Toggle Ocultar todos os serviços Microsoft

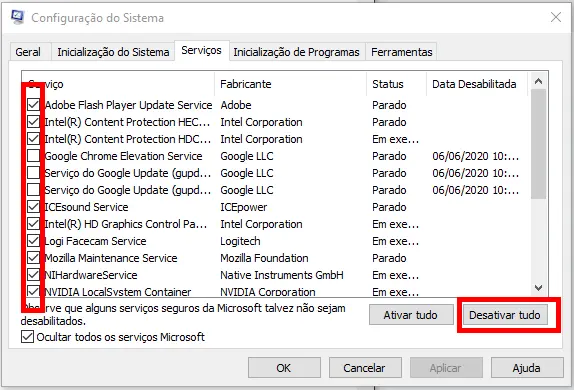coord(27,337)
